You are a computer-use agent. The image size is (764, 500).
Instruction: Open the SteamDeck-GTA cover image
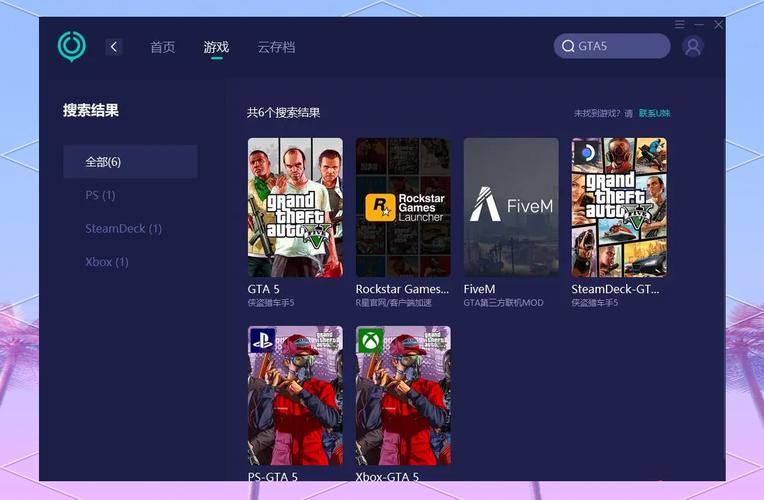click(x=619, y=208)
